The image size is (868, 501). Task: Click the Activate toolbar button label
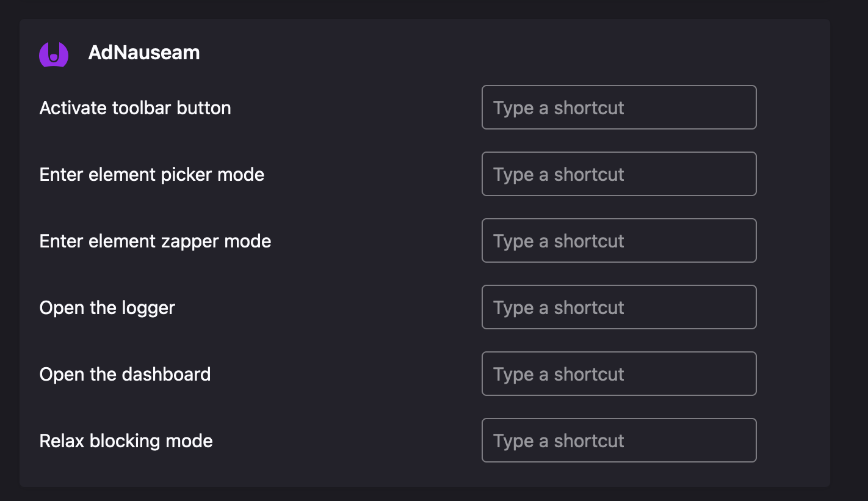[135, 108]
